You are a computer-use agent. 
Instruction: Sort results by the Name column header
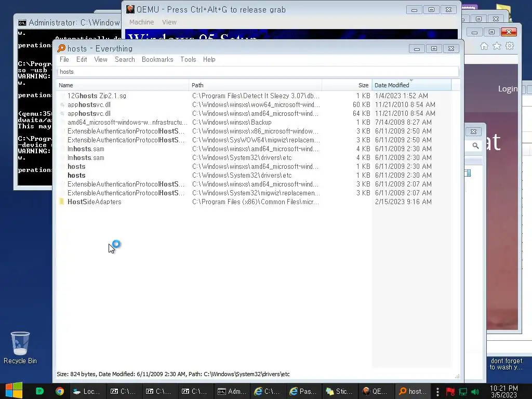coord(123,85)
